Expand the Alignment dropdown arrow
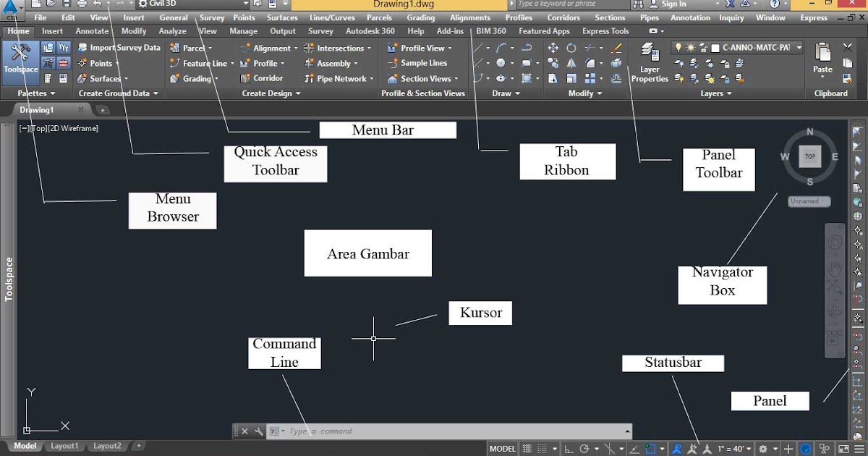This screenshot has width=868, height=456. tap(296, 48)
